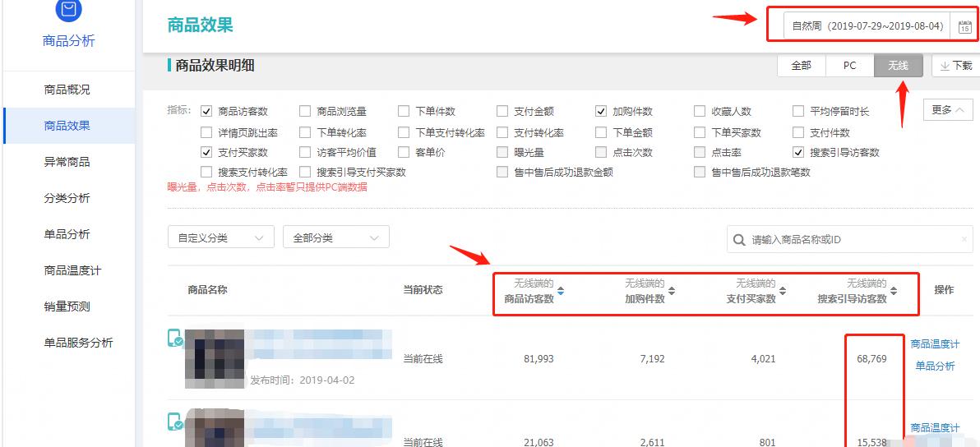The height and width of the screenshot is (447, 980).
Task: Expand the 全部分类 dropdown
Action: pos(335,237)
